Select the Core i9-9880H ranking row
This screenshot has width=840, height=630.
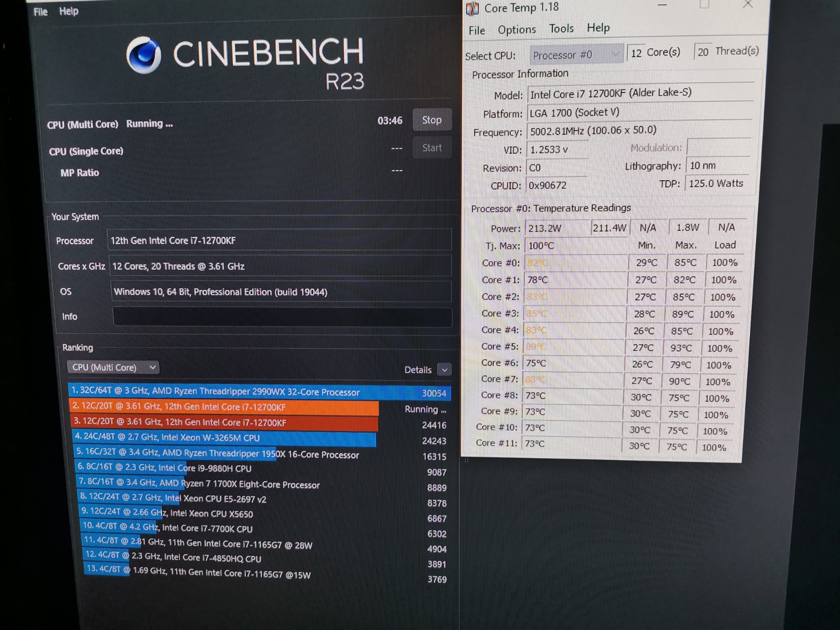(x=262, y=468)
